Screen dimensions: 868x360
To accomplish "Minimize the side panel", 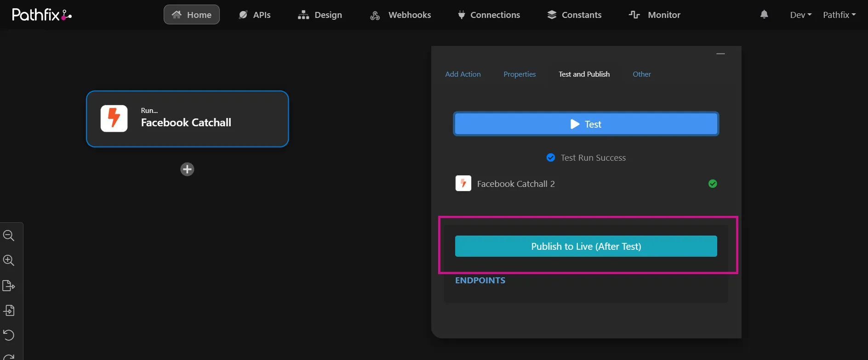I will click(x=720, y=54).
